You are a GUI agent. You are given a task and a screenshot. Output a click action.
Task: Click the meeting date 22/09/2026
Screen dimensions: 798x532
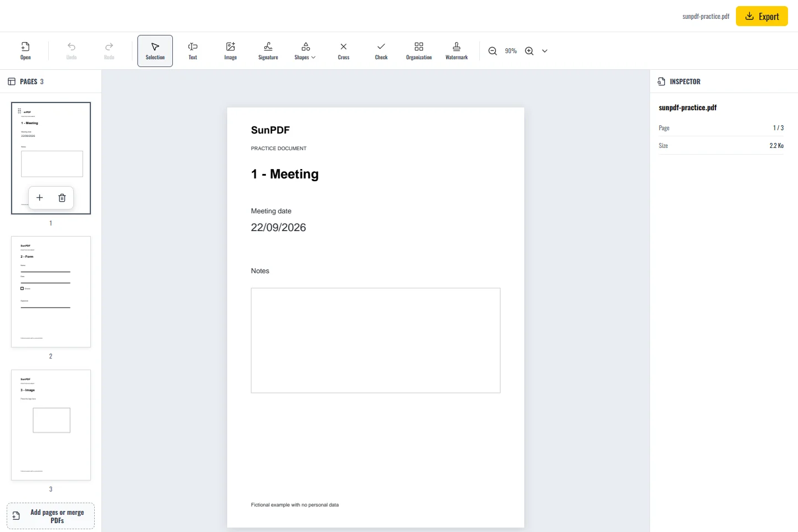(278, 227)
